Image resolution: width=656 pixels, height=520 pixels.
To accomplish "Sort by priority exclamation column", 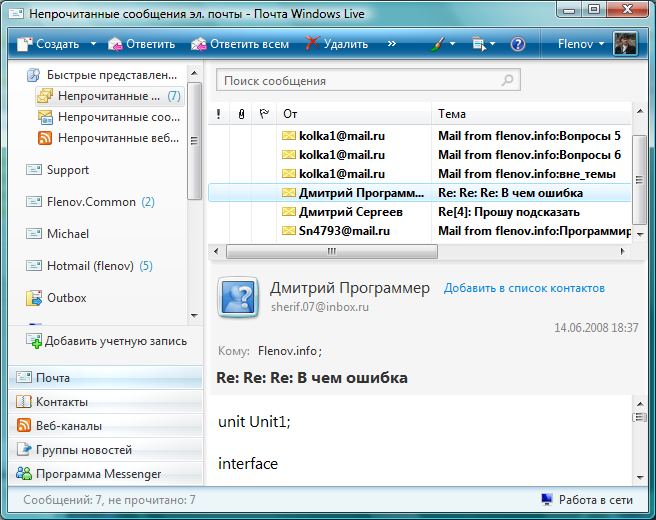I will [x=219, y=114].
